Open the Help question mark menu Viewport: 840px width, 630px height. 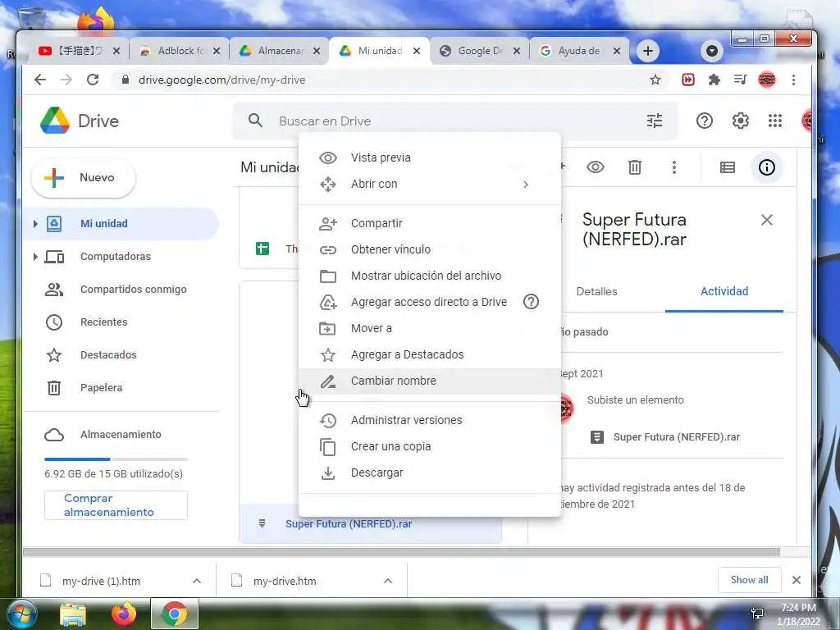(704, 121)
